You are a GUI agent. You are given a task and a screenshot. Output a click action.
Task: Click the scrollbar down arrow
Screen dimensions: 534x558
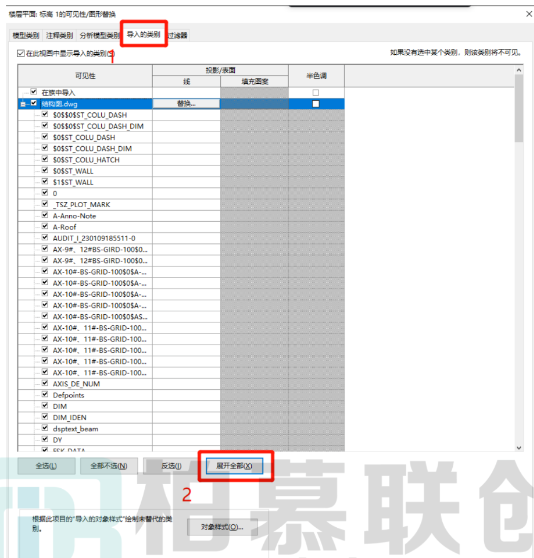pyautogui.click(x=519, y=448)
